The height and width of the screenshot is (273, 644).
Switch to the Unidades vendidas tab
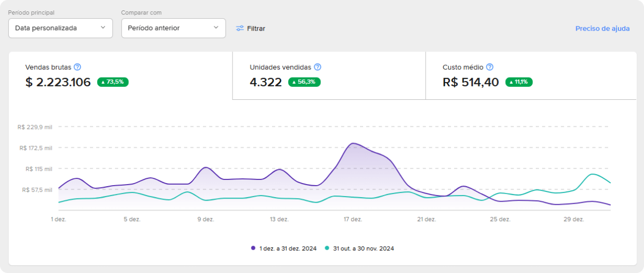pos(329,75)
